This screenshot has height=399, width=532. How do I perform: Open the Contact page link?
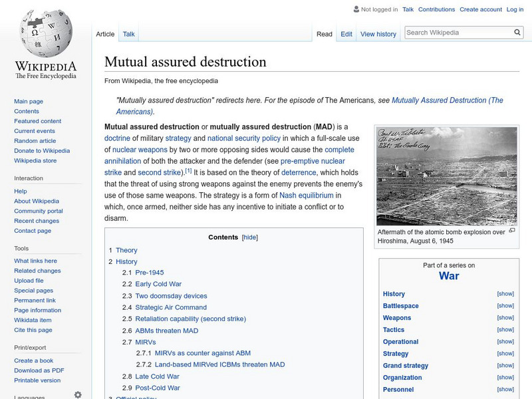click(x=33, y=230)
